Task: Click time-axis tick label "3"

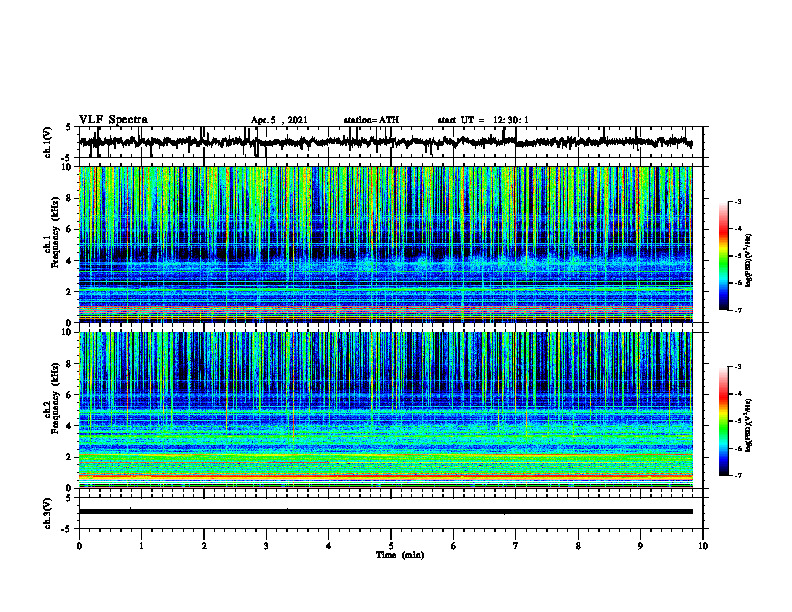Action: click(x=266, y=546)
